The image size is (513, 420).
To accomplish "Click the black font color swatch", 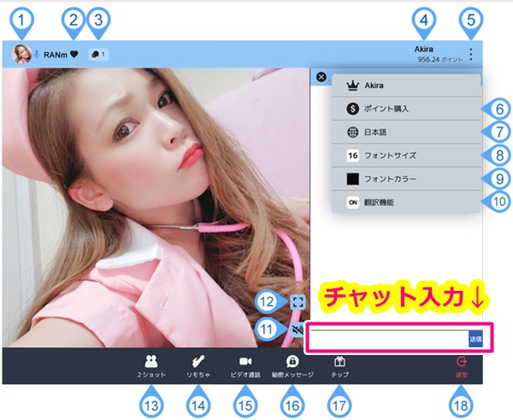I will coord(352,179).
